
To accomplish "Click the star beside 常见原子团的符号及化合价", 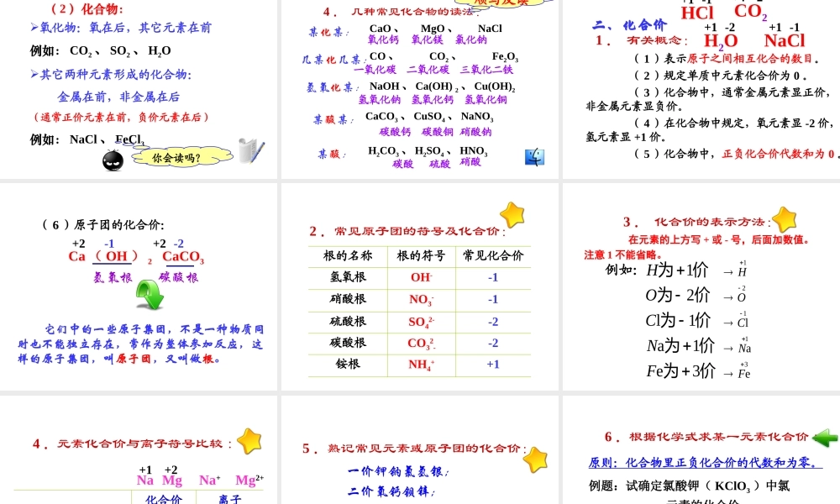I will [512, 215].
